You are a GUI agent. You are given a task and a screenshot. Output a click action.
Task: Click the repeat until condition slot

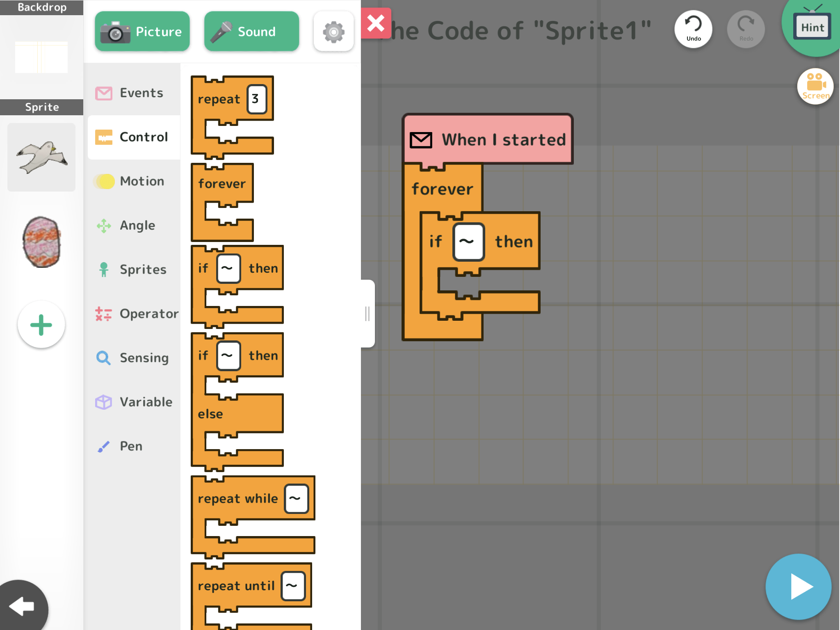click(293, 586)
